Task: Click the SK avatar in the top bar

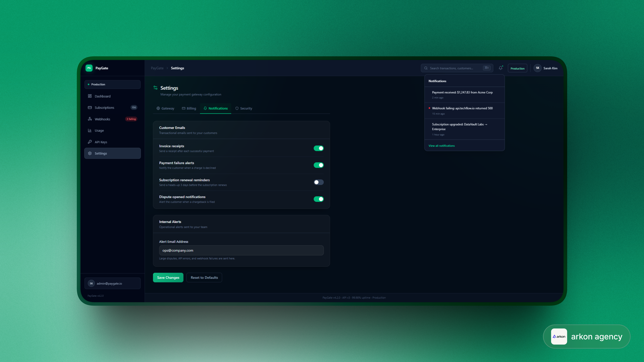Action: pos(537,68)
